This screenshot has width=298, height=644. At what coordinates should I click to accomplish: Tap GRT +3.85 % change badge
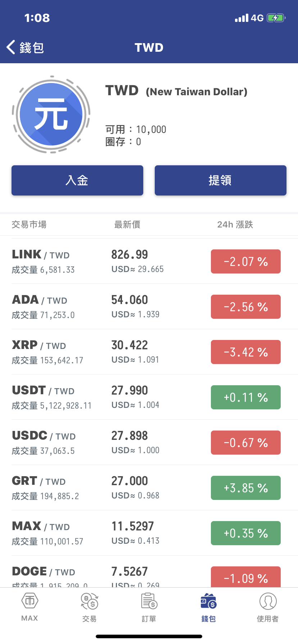(x=246, y=488)
